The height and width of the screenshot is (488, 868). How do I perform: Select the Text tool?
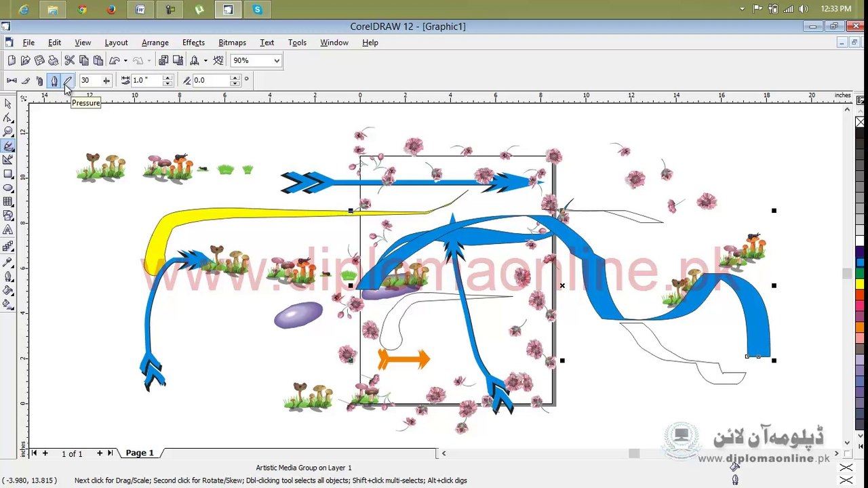(8, 230)
